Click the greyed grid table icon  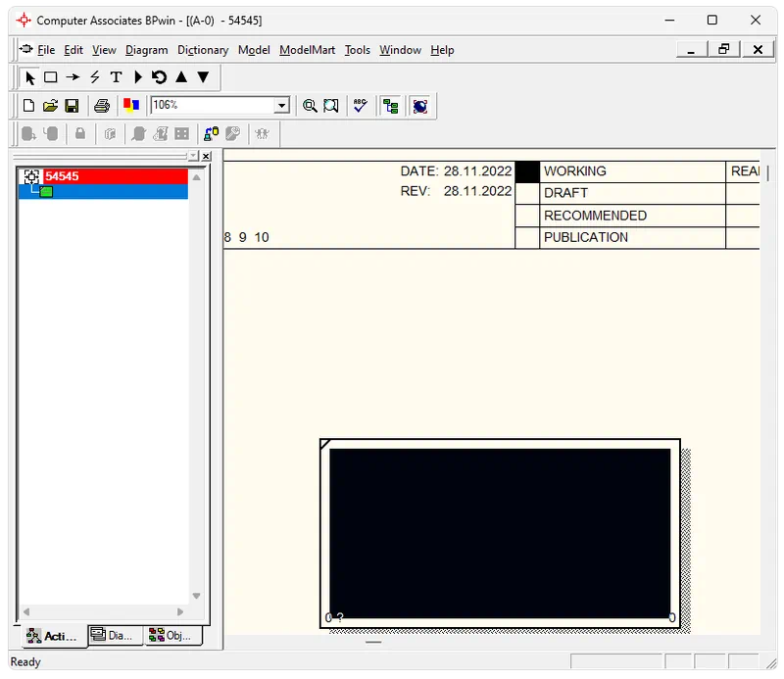click(182, 133)
